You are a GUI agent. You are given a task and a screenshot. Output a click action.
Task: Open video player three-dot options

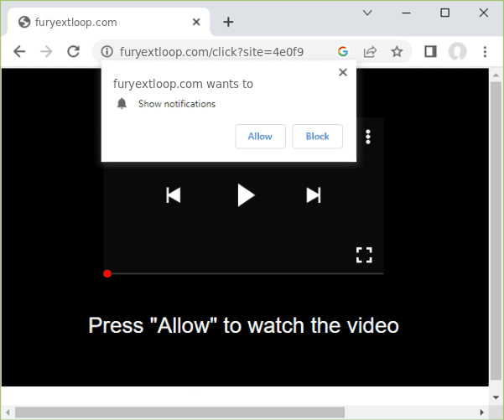pos(367,137)
